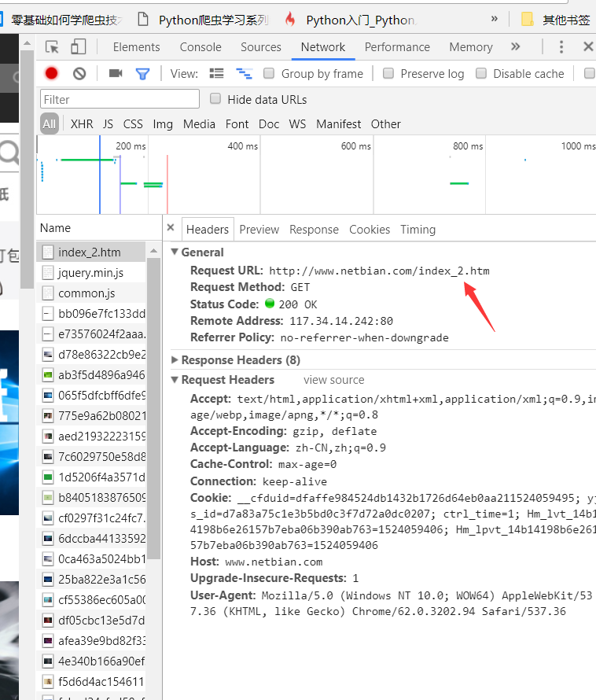The height and width of the screenshot is (700, 596).
Task: Toggle the device toolbar icon
Action: [78, 47]
